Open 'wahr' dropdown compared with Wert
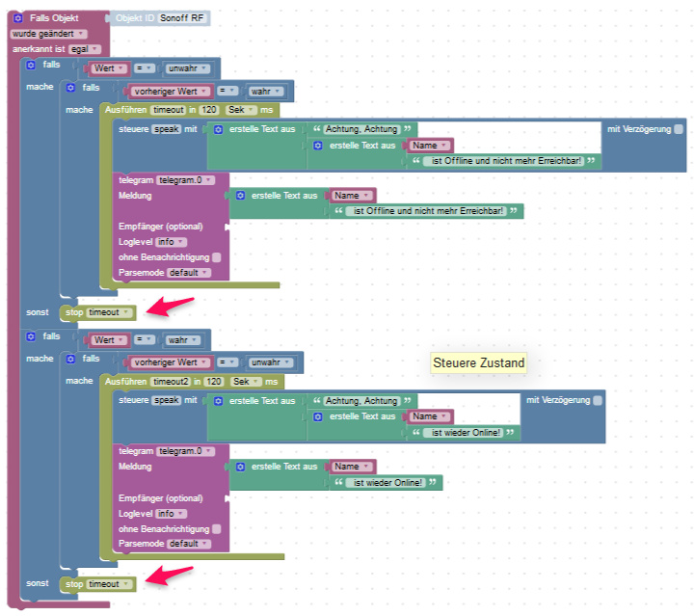 183,340
